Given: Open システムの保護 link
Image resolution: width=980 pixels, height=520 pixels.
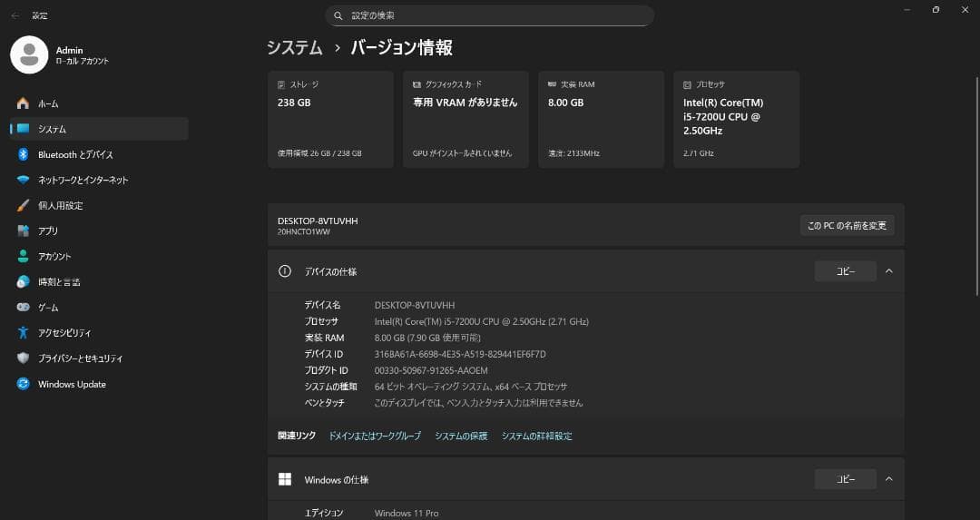Looking at the screenshot, I should coord(461,436).
